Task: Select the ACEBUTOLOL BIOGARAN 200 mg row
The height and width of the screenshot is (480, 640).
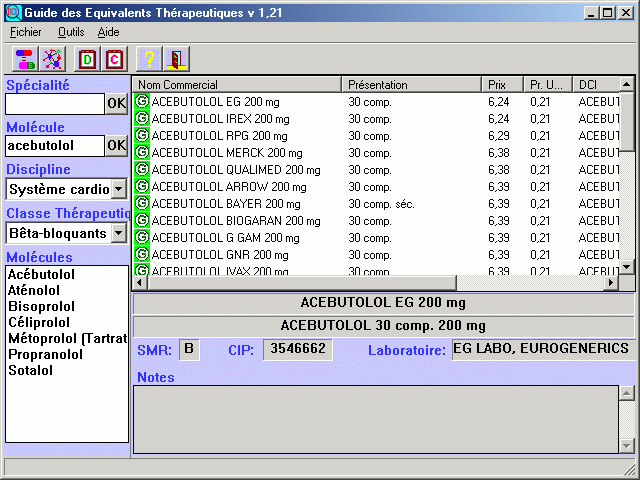Action: tap(376, 220)
